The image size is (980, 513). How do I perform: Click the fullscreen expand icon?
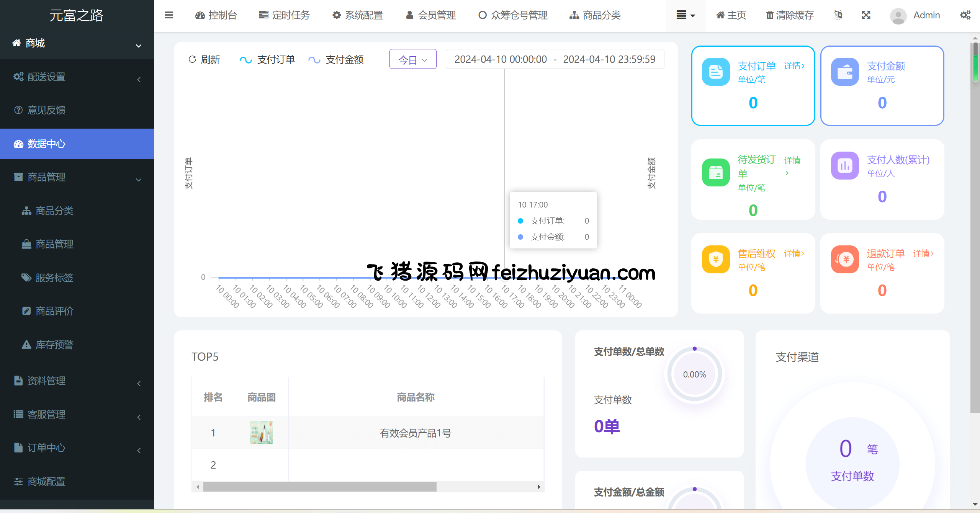866,15
